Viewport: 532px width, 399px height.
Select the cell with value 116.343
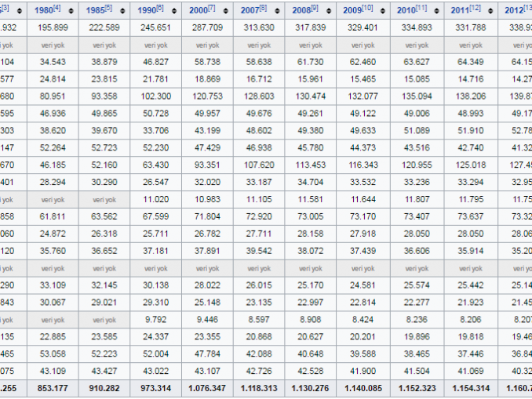click(362, 165)
